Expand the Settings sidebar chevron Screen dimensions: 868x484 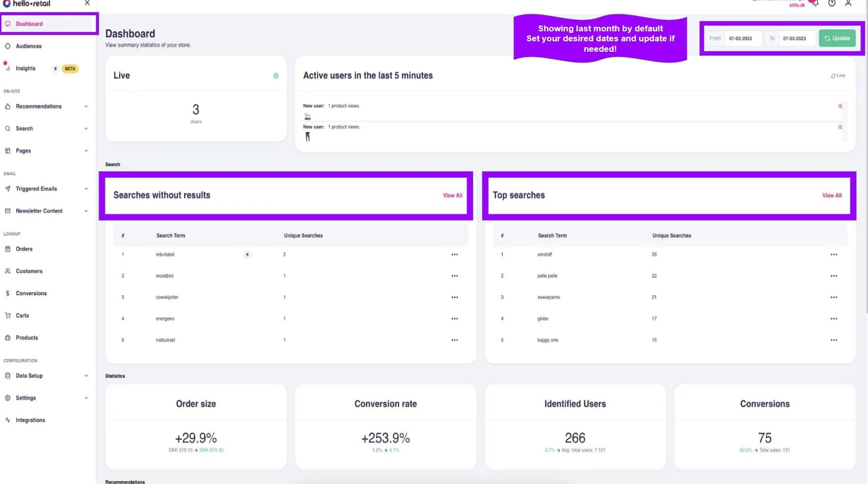(86, 398)
